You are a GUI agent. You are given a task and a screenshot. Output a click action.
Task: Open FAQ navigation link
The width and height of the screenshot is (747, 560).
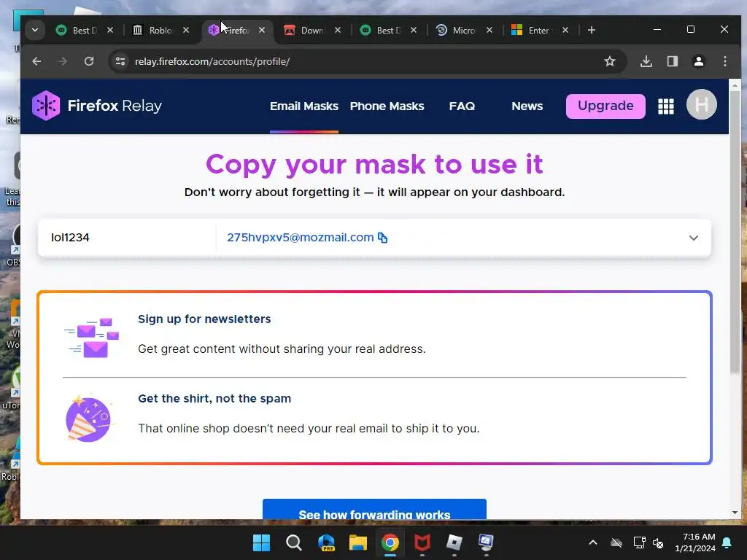(x=462, y=106)
